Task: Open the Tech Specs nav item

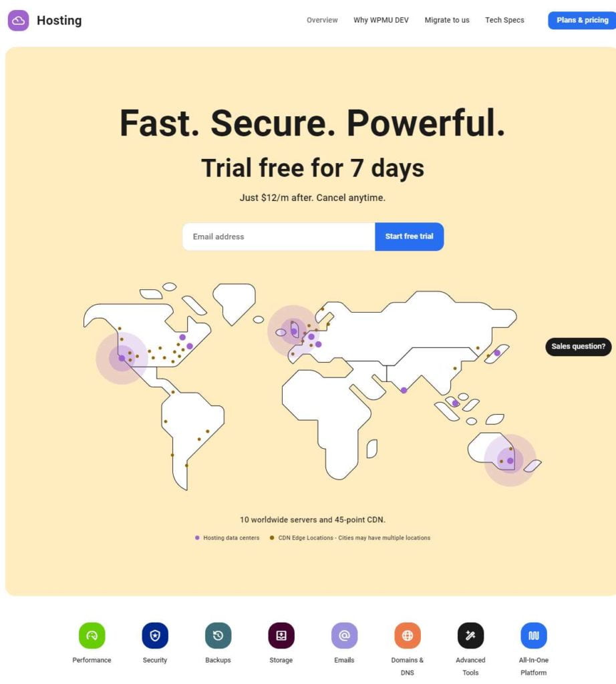Action: point(504,20)
